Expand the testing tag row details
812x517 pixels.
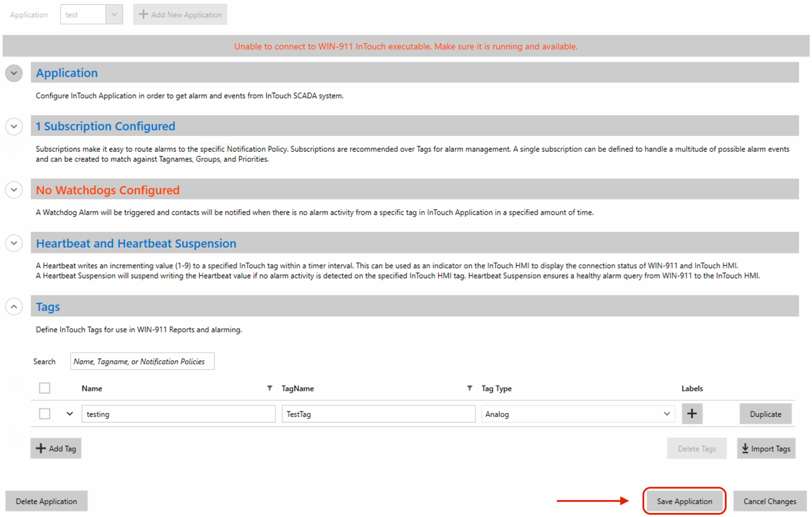(69, 414)
